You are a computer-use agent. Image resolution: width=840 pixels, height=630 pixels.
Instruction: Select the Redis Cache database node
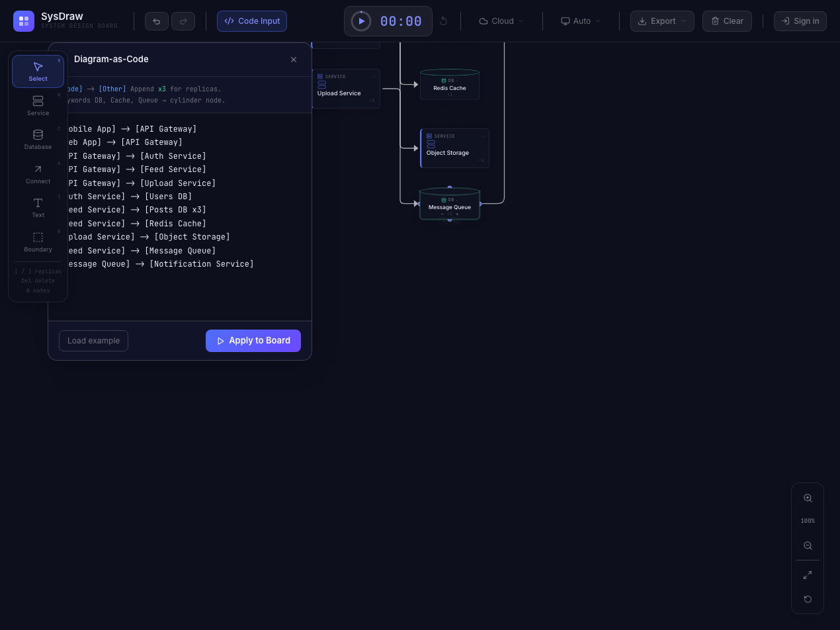[x=450, y=84]
